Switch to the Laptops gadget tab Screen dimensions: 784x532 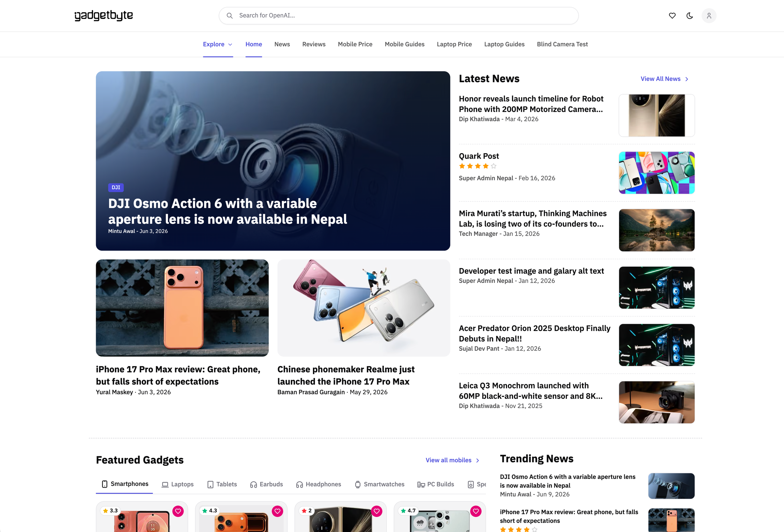pyautogui.click(x=177, y=484)
